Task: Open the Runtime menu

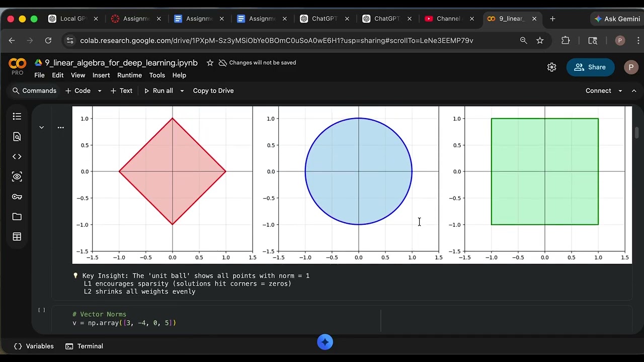Action: [x=129, y=75]
